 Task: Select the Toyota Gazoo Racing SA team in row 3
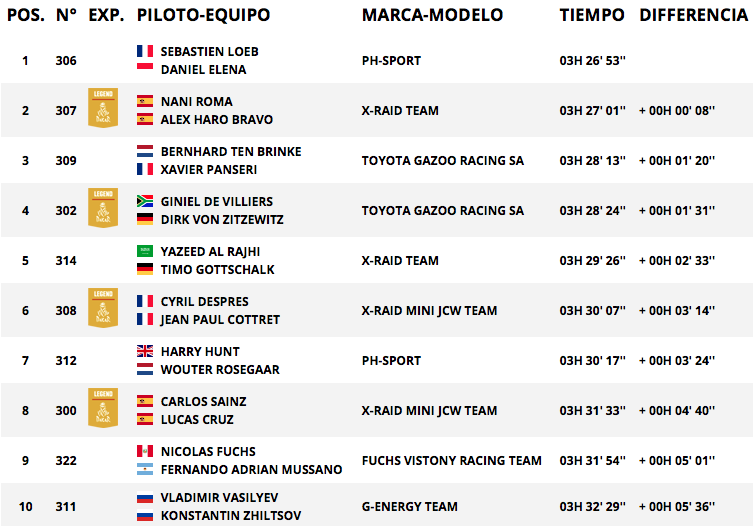[x=442, y=160]
